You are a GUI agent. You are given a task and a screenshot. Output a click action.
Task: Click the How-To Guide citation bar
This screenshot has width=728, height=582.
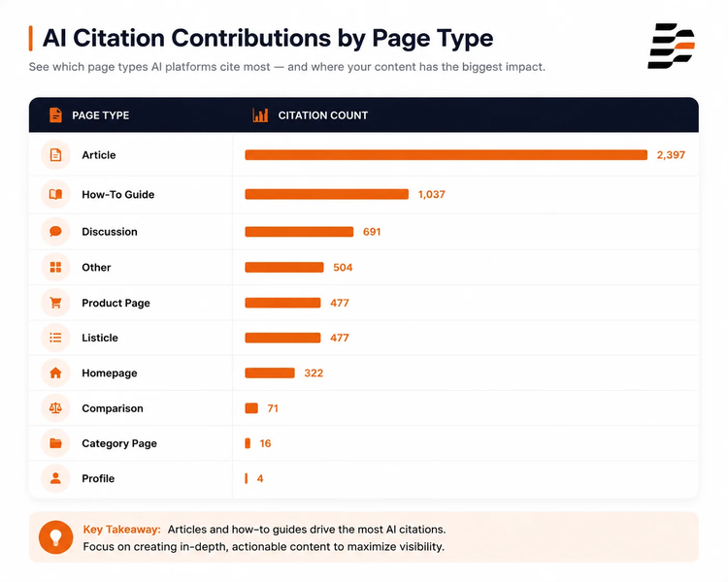coord(327,194)
